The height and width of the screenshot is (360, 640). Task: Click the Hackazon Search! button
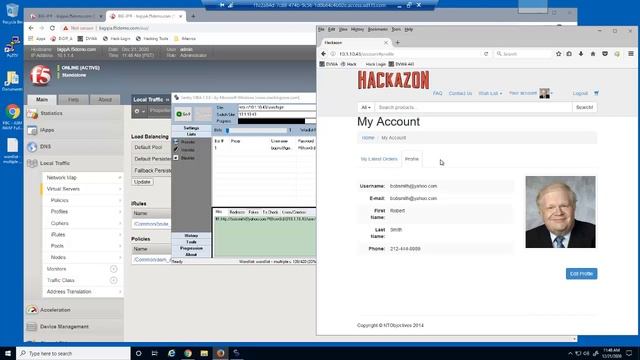tap(584, 107)
